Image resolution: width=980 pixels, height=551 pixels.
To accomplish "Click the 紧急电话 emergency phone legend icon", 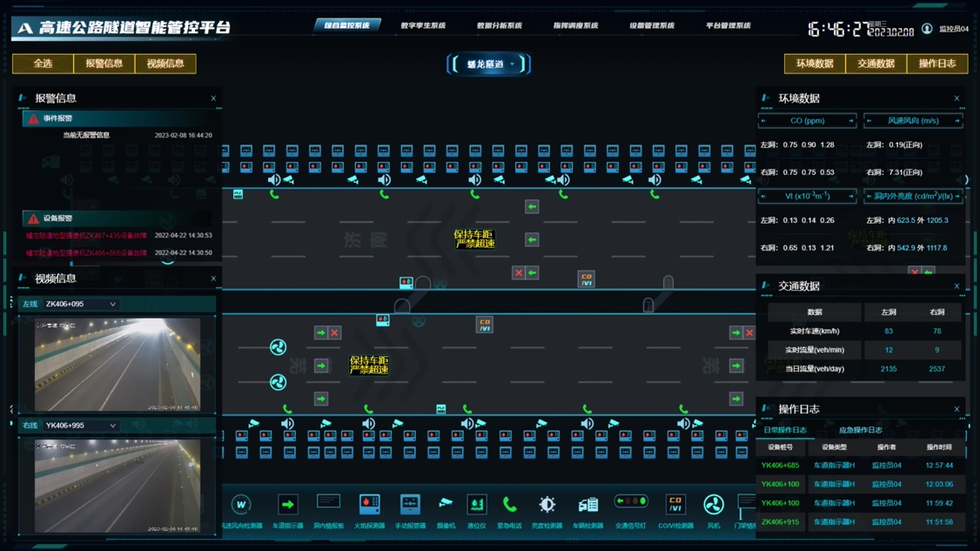I will click(x=509, y=505).
